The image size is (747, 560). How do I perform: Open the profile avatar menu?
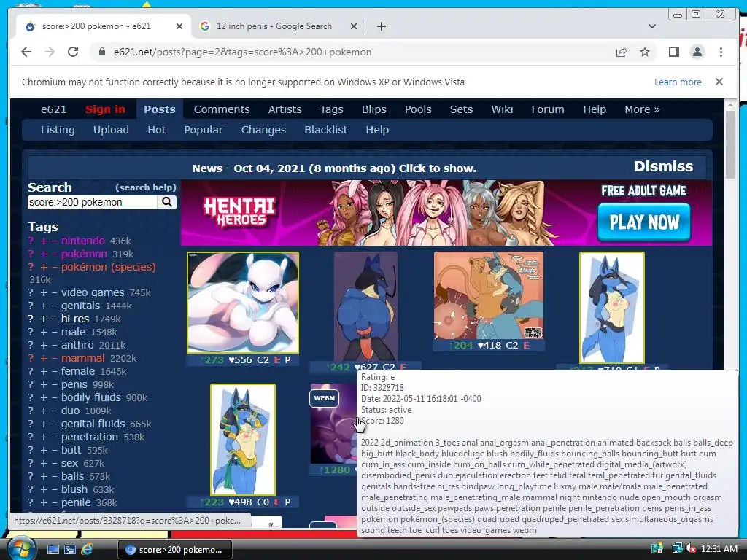point(697,52)
